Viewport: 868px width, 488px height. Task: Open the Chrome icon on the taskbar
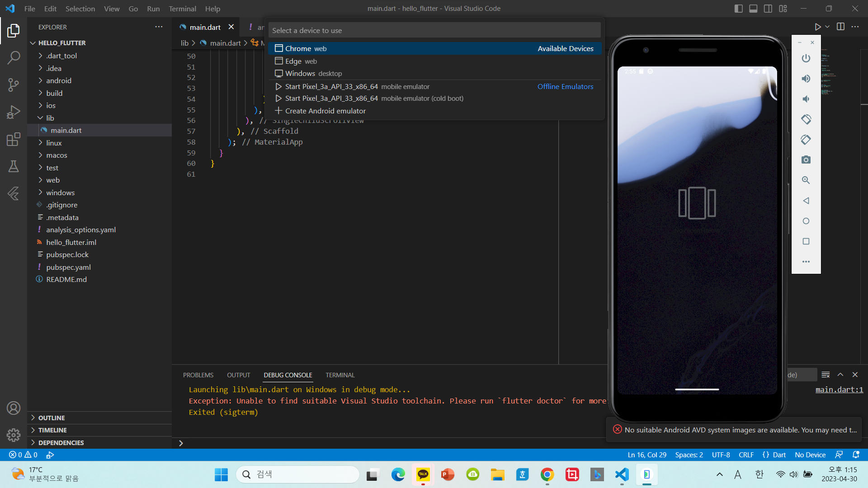(x=547, y=474)
